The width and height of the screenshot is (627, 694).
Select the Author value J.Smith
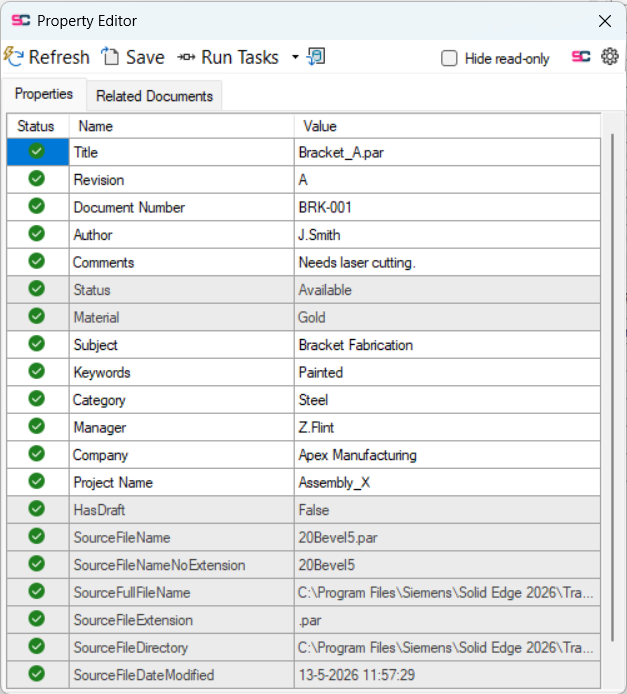[447, 235]
